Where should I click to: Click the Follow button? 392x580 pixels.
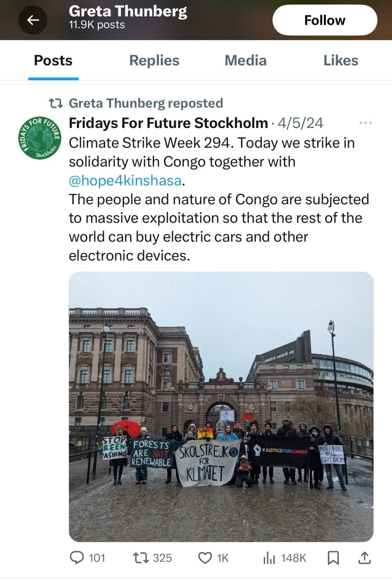pyautogui.click(x=325, y=20)
